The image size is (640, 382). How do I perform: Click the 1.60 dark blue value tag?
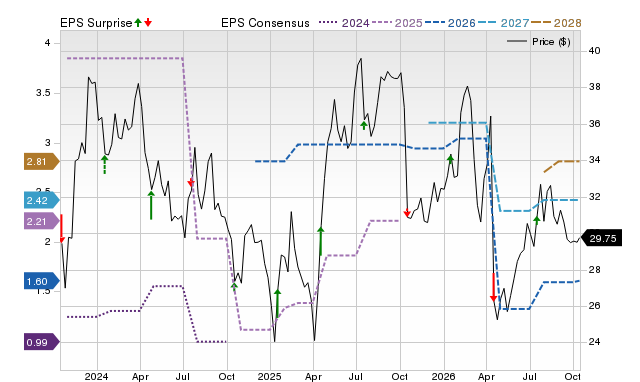coord(42,282)
